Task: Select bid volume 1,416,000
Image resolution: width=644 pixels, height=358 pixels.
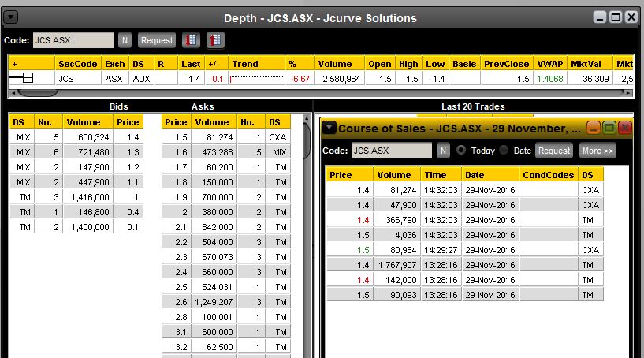Action: coord(91,197)
